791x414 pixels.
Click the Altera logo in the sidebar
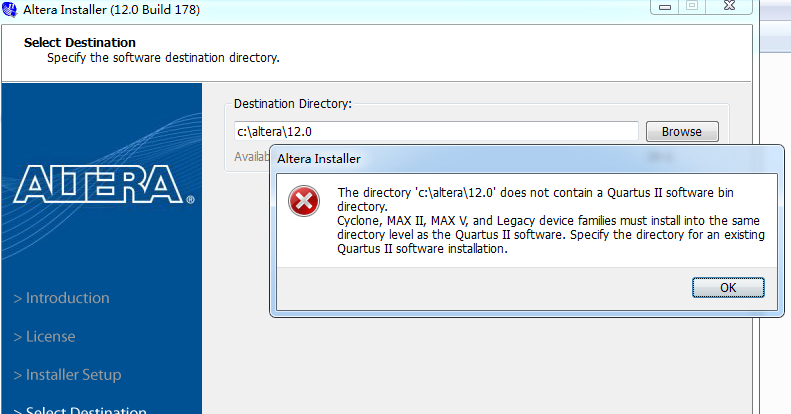(x=103, y=185)
